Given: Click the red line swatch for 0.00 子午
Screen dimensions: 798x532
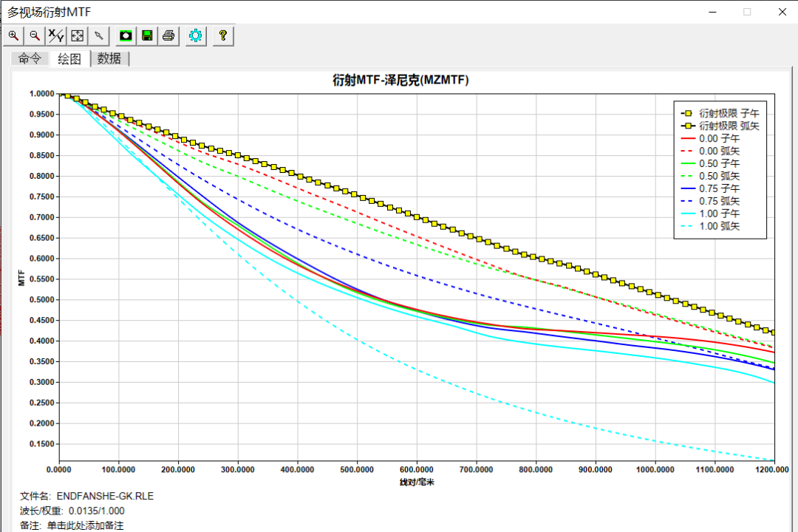Looking at the screenshot, I should point(688,138).
